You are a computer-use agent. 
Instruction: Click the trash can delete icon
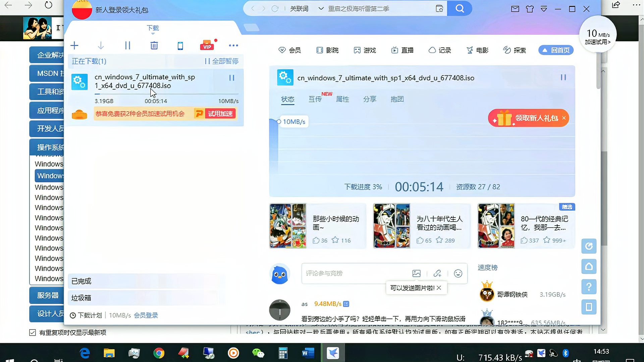[154, 46]
